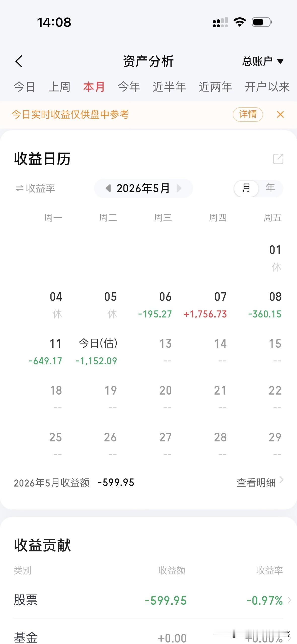Select day 11 with -649.17
The height and width of the screenshot is (644, 297).
(x=45, y=352)
